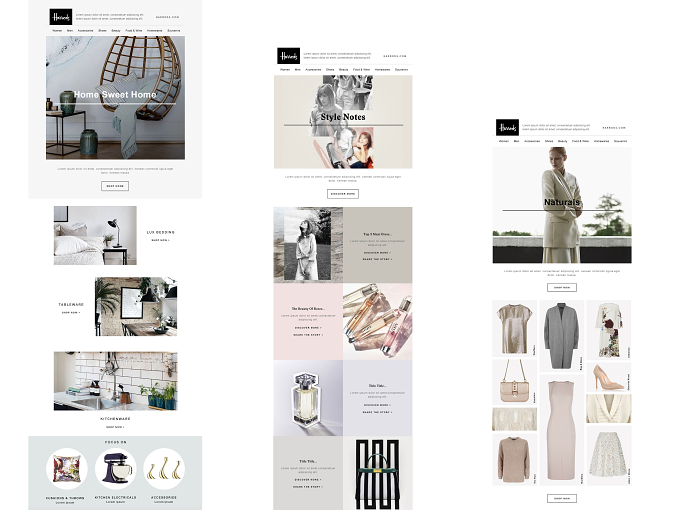The image size is (680, 510).
Task: Click Share The Story in the pink Beauty block
Action: (308, 335)
